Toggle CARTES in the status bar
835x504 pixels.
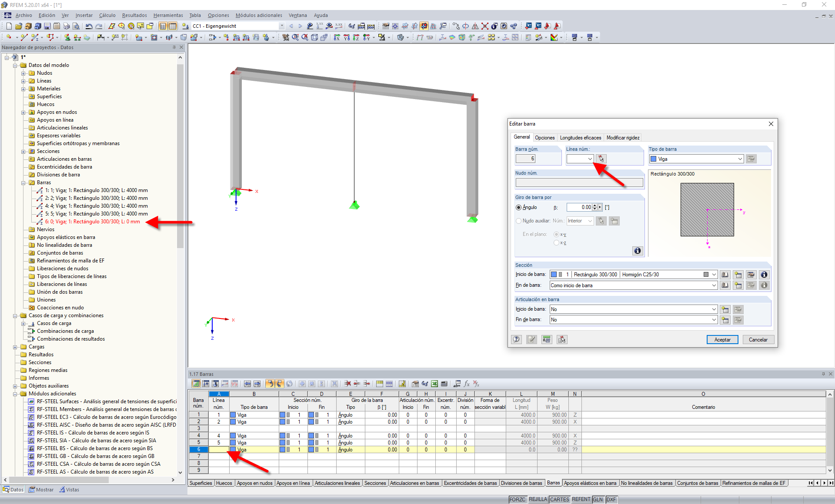(x=559, y=500)
